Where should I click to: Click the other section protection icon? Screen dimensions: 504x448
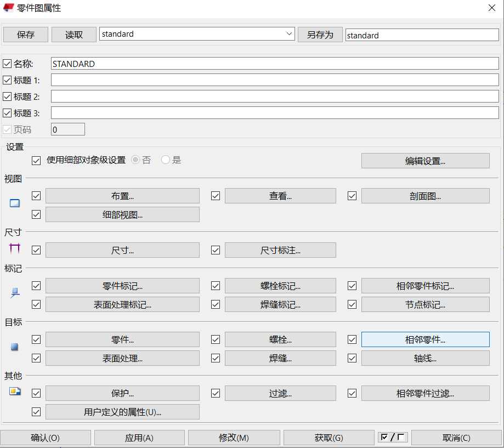tap(15, 392)
